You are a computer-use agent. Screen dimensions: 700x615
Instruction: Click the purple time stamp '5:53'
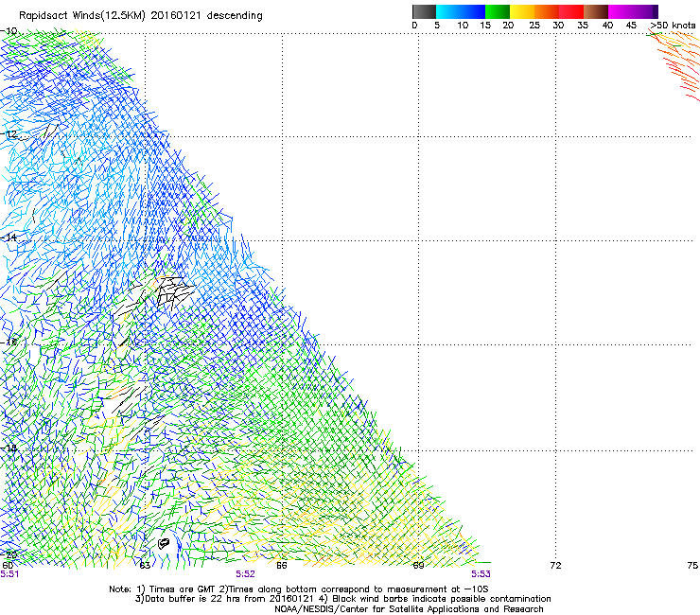tap(481, 574)
